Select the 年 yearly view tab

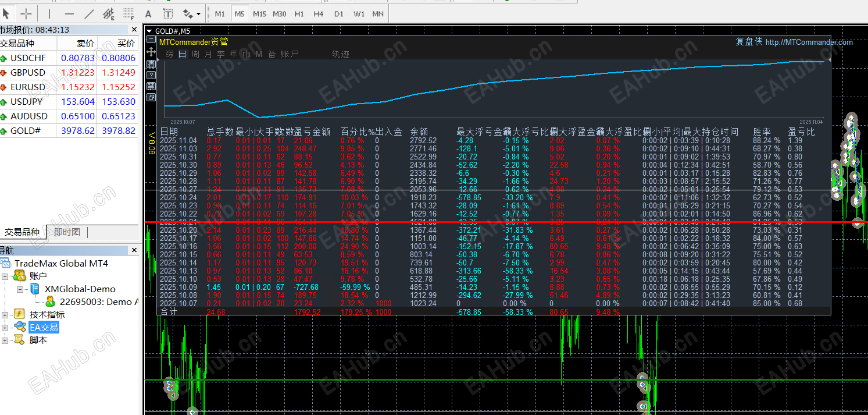click(234, 54)
